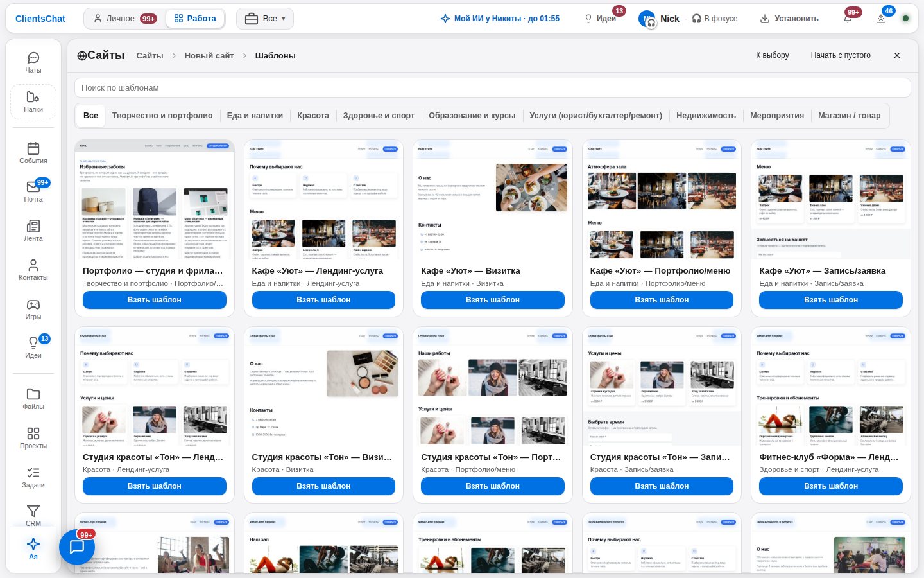Open the floating chat bubble button

pyautogui.click(x=77, y=547)
